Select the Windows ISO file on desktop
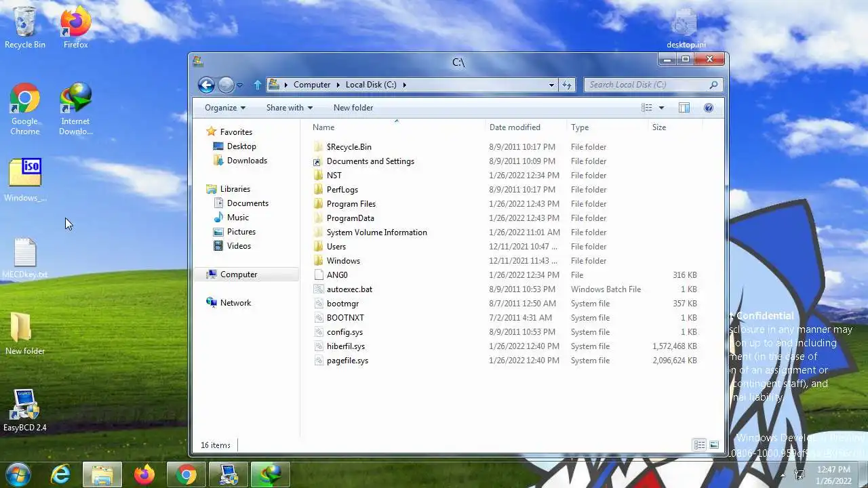Image resolution: width=868 pixels, height=488 pixels. [25, 181]
